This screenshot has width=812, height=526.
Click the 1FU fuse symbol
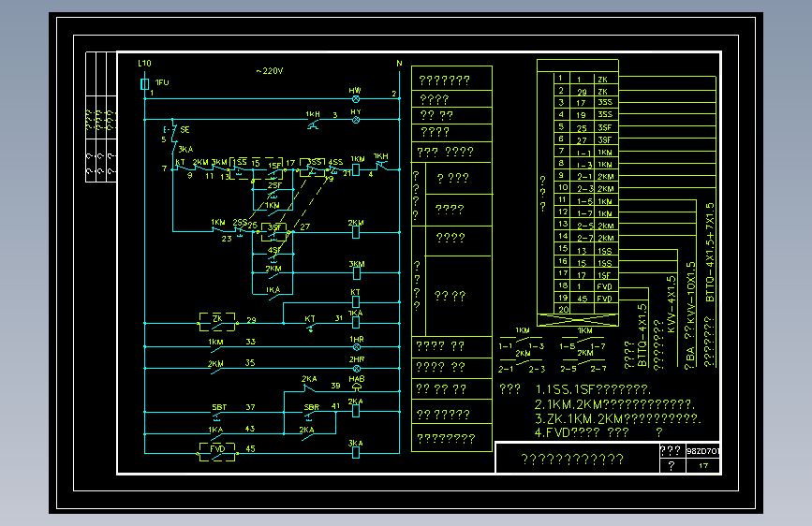click(145, 84)
